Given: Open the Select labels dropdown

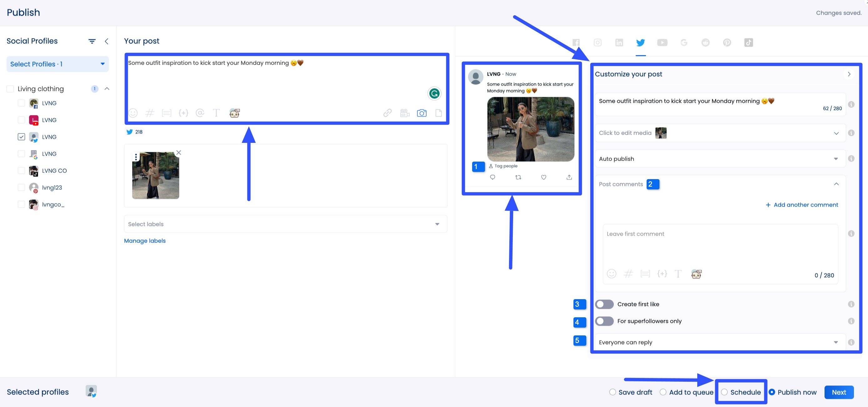Looking at the screenshot, I should 437,224.
